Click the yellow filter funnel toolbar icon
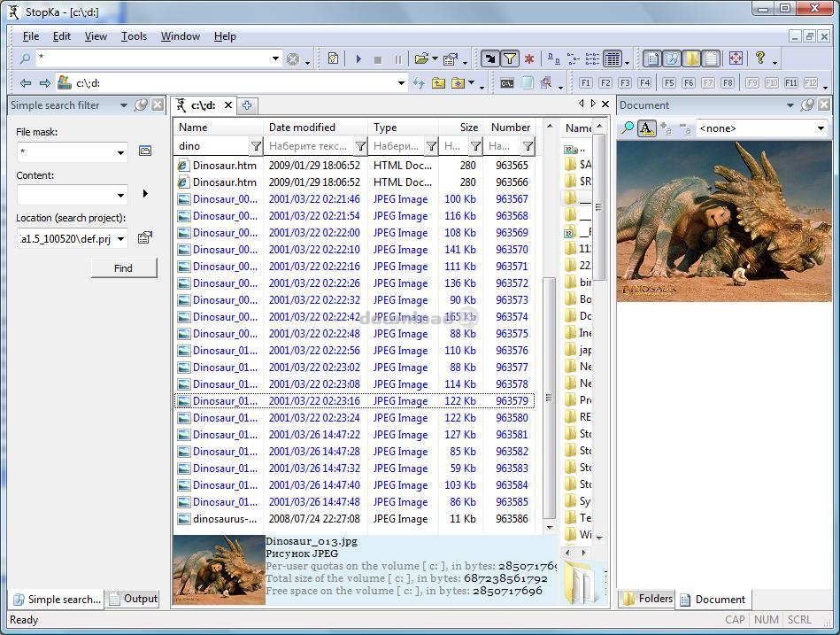The width and height of the screenshot is (840, 635). click(x=510, y=59)
